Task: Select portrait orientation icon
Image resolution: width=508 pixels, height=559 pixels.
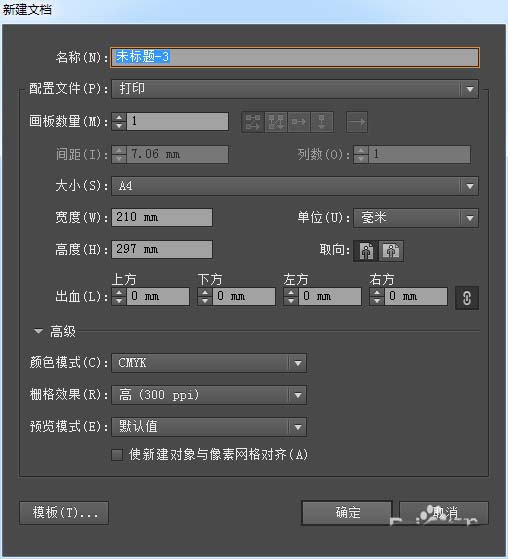Action: click(366, 251)
